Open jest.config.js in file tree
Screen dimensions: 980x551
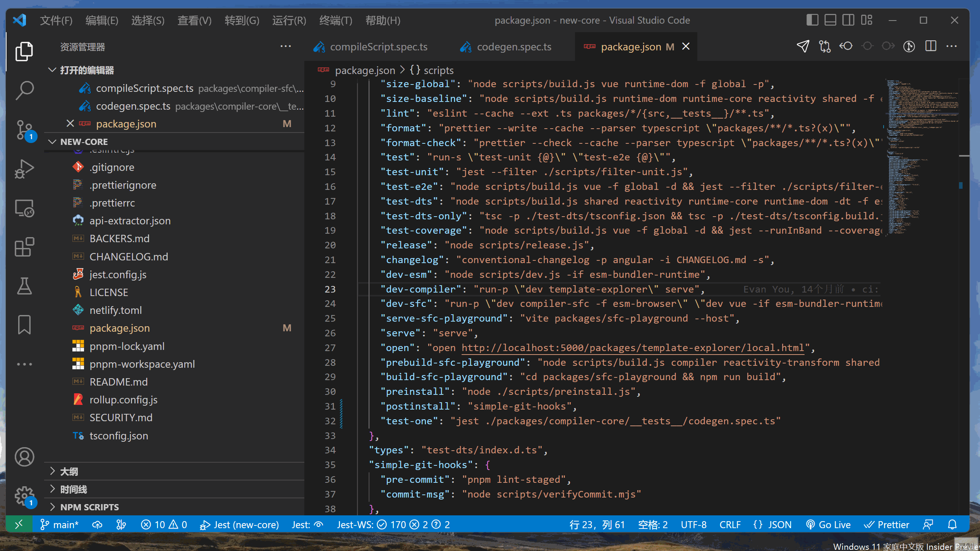coord(118,274)
